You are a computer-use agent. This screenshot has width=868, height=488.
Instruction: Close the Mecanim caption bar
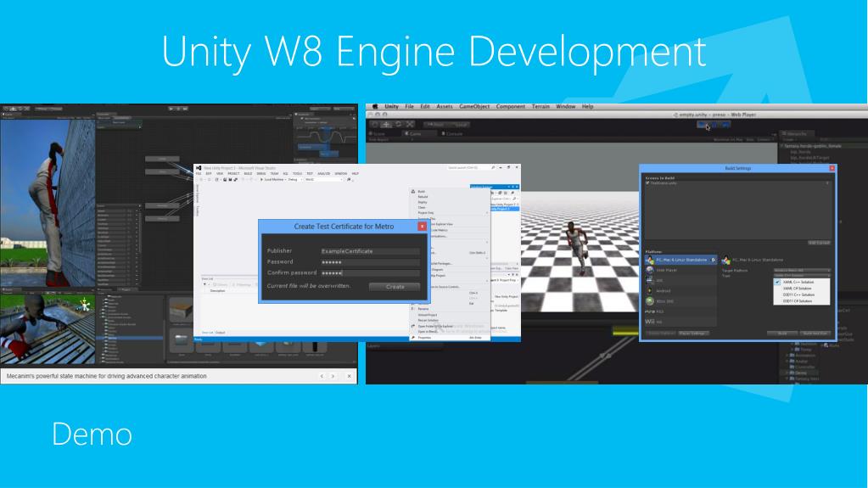point(349,376)
